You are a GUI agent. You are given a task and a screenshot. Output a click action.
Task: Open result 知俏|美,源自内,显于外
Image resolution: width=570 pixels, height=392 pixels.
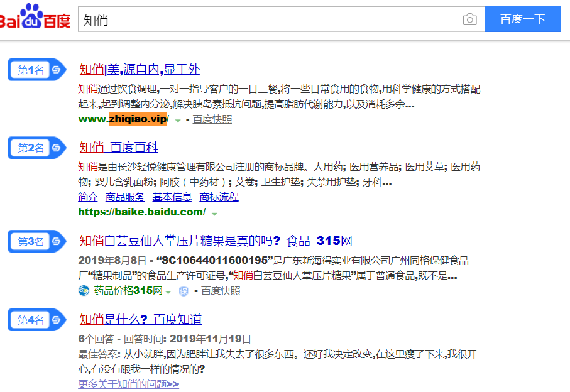140,69
